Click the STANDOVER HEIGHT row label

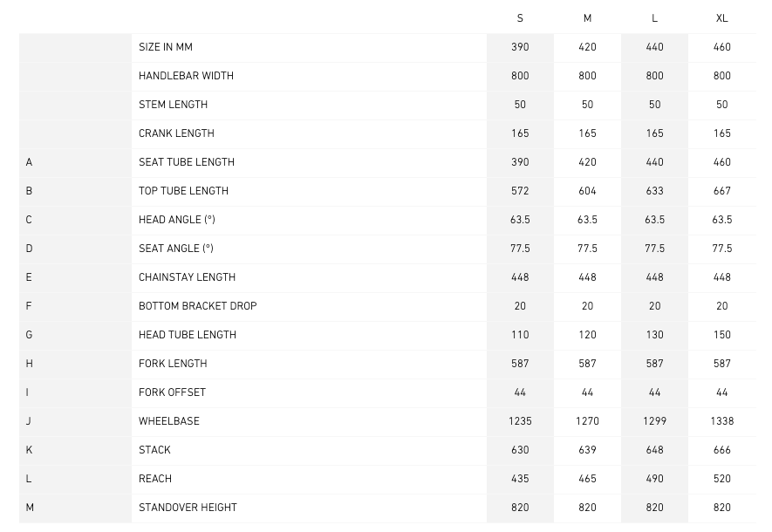pos(188,508)
